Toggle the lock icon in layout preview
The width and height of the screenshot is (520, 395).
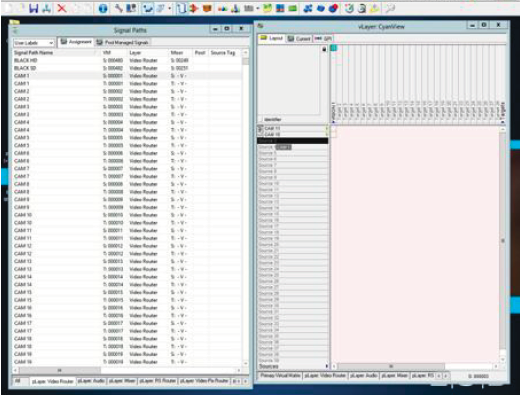324,49
